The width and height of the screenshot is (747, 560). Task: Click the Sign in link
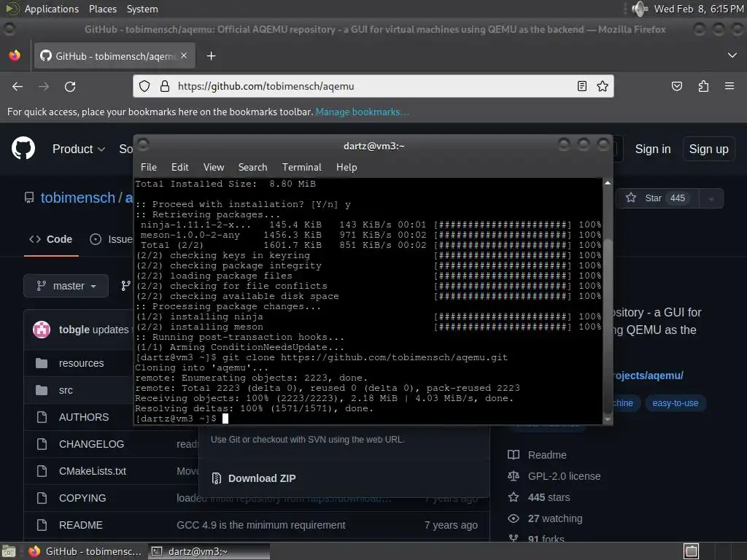pos(653,149)
